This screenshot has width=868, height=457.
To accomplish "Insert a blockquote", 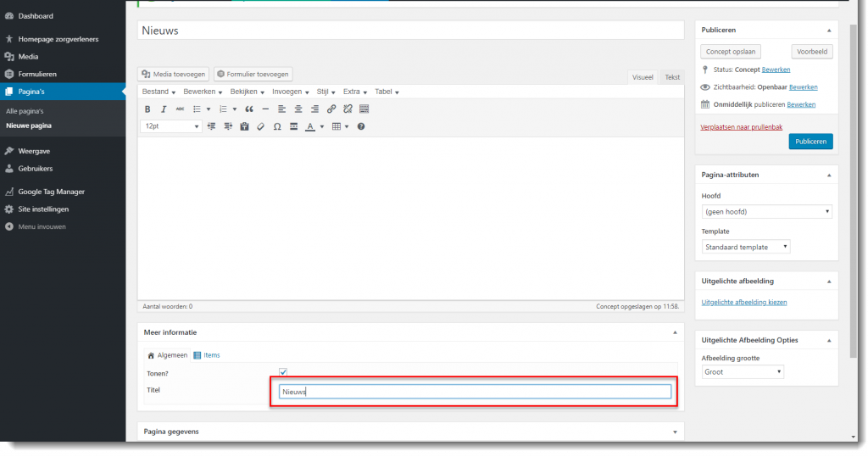I will pyautogui.click(x=249, y=109).
